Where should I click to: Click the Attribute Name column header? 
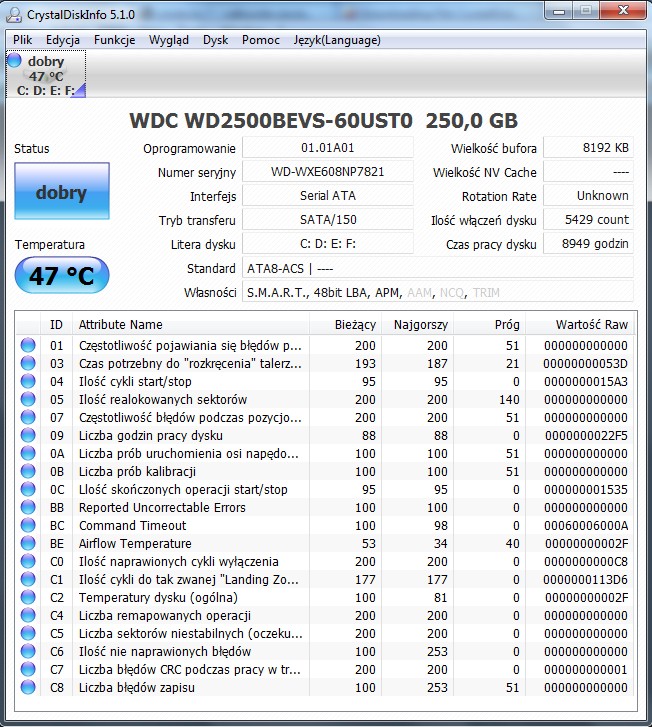pyautogui.click(x=191, y=325)
